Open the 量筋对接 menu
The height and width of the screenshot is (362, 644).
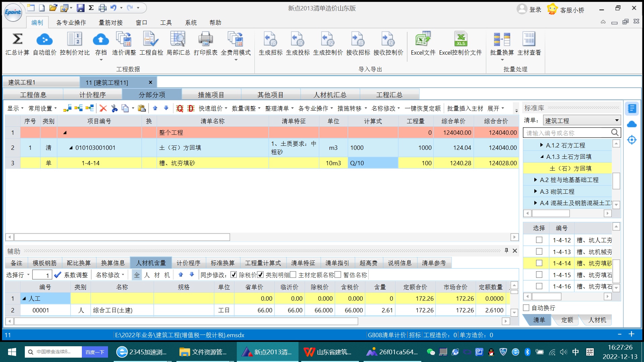[111, 22]
